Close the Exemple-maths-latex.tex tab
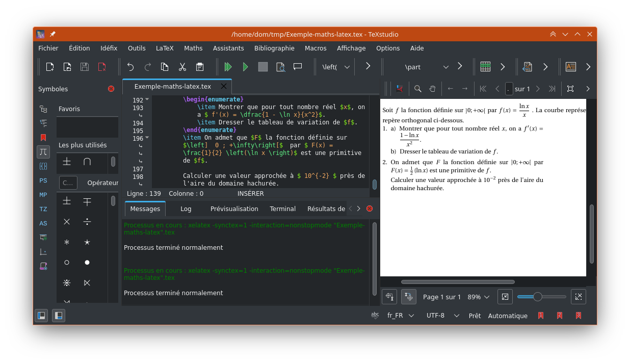This screenshot has width=630, height=364. [223, 87]
